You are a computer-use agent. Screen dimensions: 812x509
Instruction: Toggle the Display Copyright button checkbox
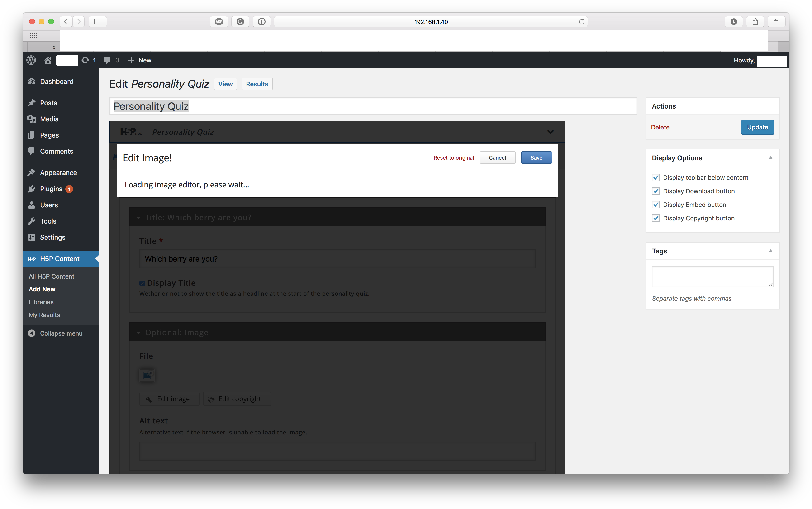click(655, 218)
